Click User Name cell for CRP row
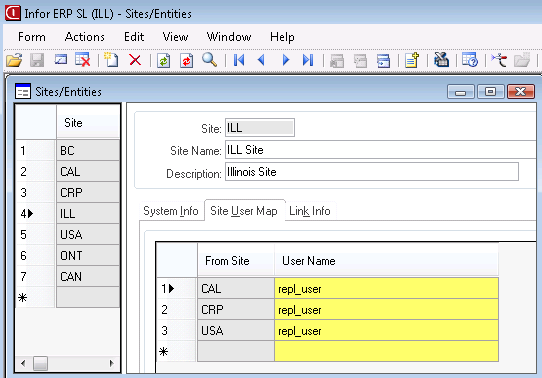This screenshot has width=542, height=378. 386,310
